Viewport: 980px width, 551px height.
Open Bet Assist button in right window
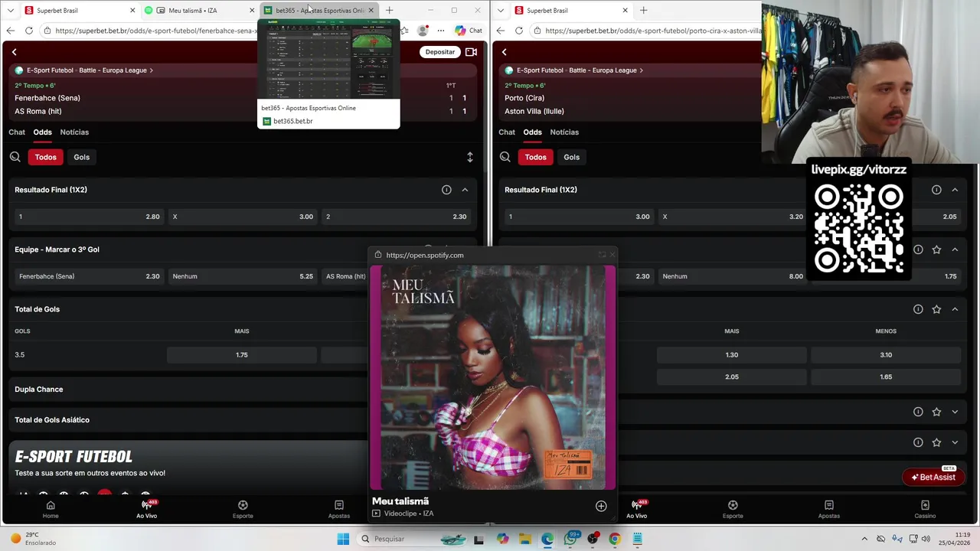click(933, 477)
